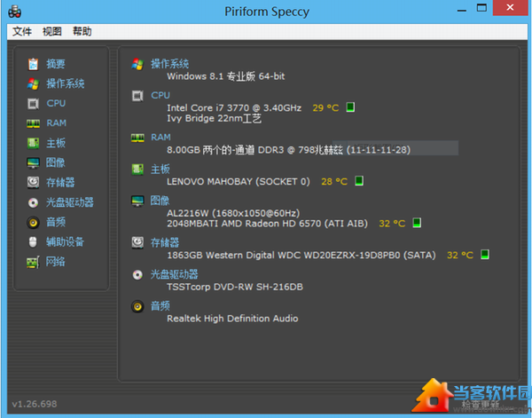
Task: Click the 操作系统 heading icon in summary
Action: coord(137,64)
